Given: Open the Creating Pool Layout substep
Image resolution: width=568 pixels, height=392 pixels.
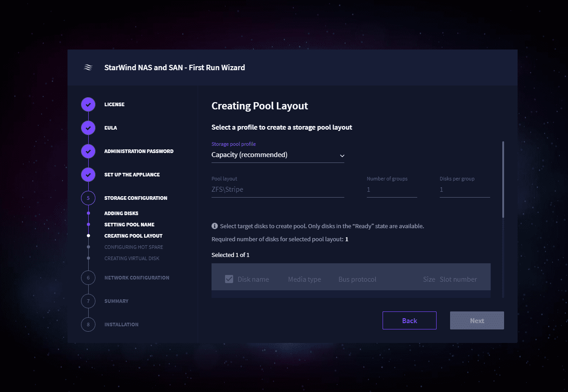Looking at the screenshot, I should pyautogui.click(x=134, y=236).
